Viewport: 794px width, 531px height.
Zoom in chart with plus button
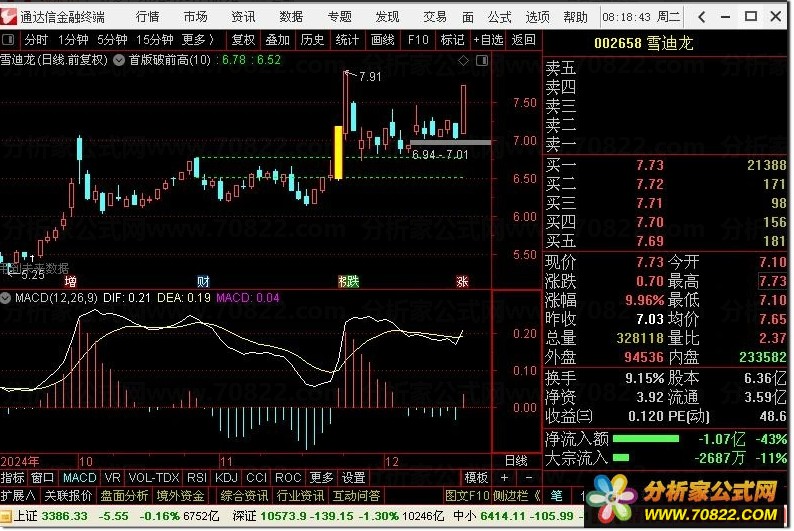tap(504, 478)
